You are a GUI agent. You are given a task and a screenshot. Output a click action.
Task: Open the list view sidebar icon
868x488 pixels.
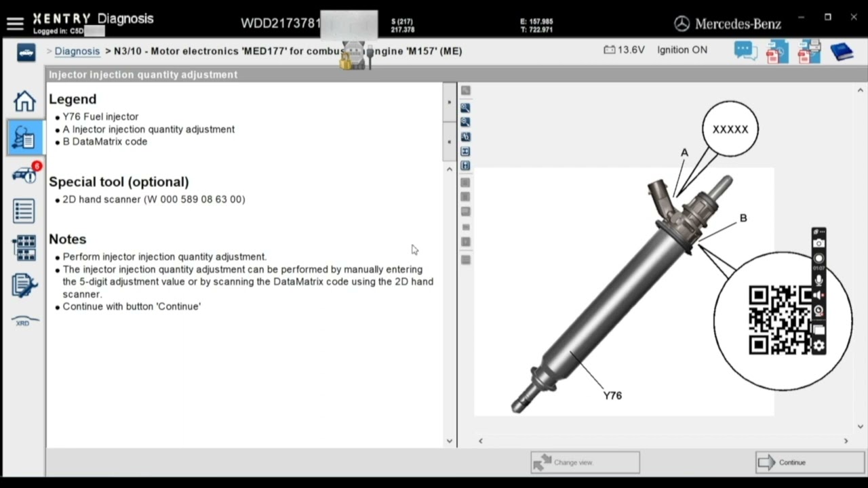tap(24, 211)
